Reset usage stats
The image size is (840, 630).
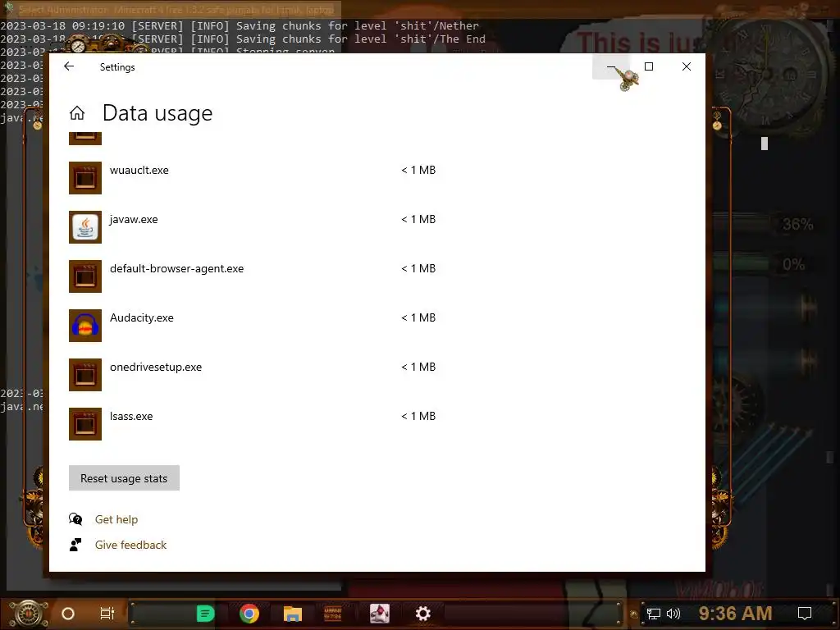click(x=124, y=478)
